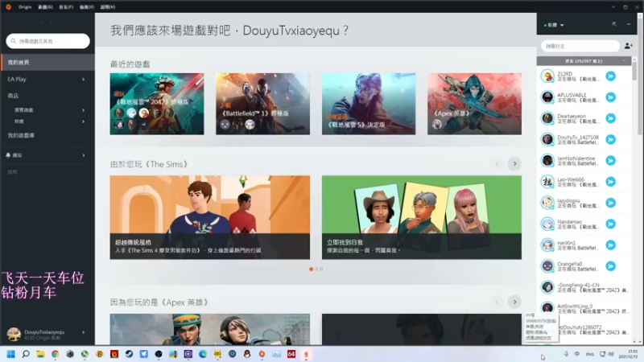
Task: Open the 超越傳統風格 Sims 4 promotion card
Action: (x=210, y=217)
